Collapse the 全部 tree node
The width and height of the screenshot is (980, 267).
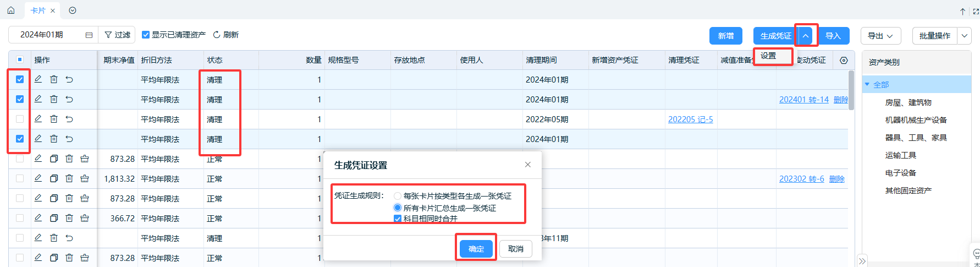coord(867,84)
